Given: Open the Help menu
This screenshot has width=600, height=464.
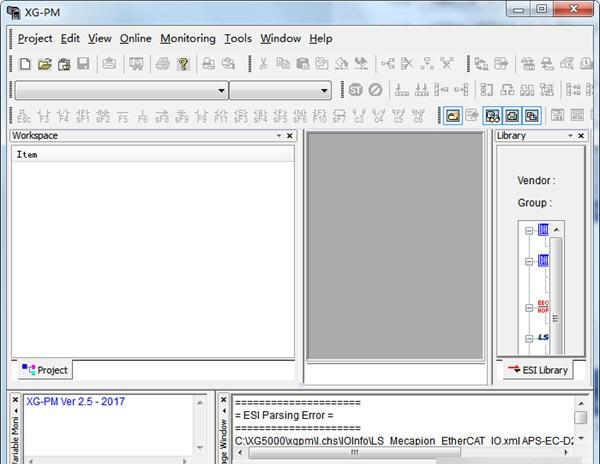Looking at the screenshot, I should 321,39.
